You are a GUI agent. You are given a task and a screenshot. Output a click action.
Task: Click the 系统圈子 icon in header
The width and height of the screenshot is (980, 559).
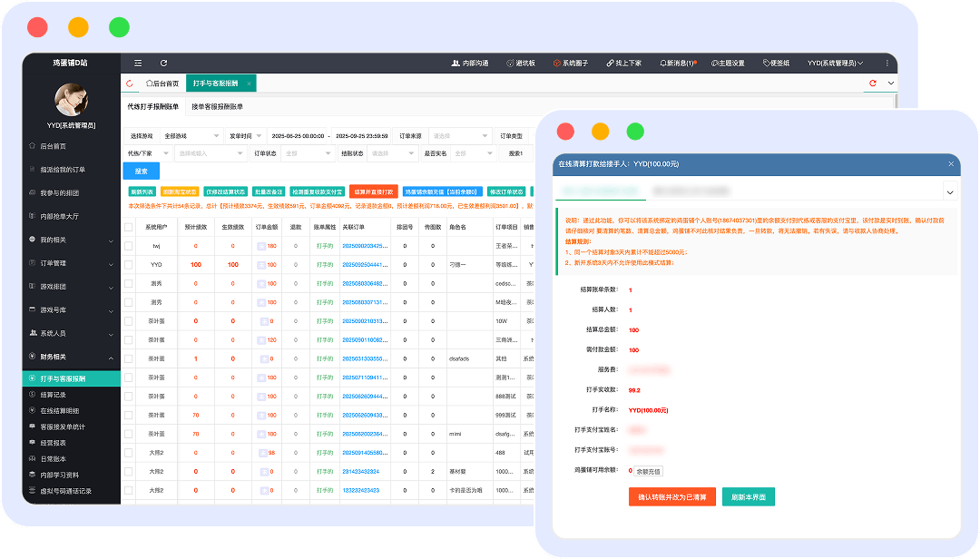tap(571, 64)
